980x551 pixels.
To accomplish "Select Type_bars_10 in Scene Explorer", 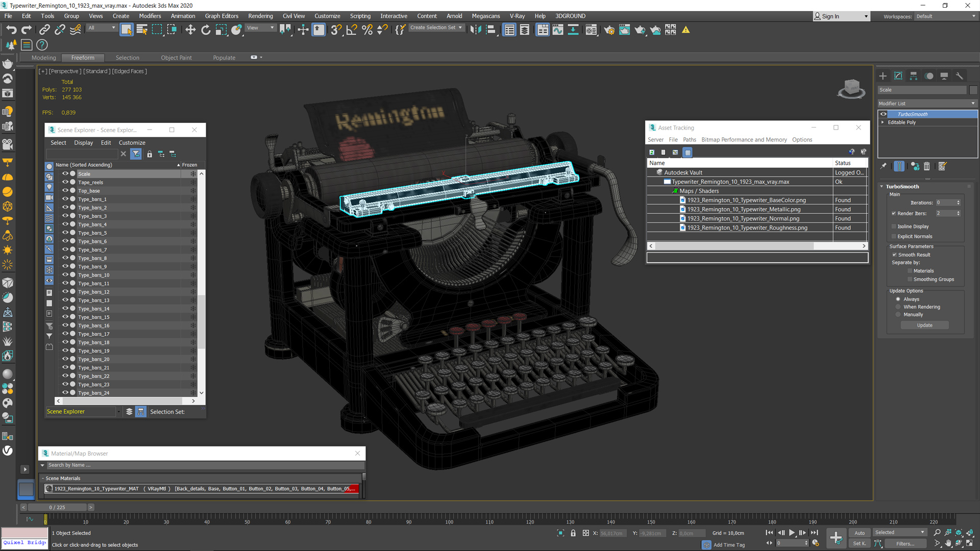I will tap(94, 275).
